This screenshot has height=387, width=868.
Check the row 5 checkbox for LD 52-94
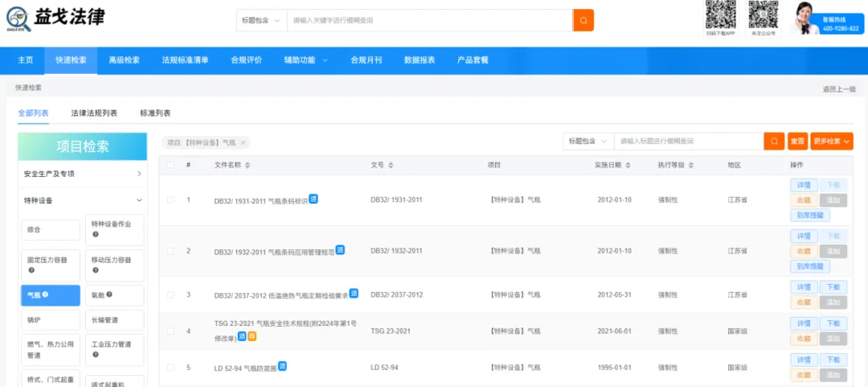coord(170,367)
